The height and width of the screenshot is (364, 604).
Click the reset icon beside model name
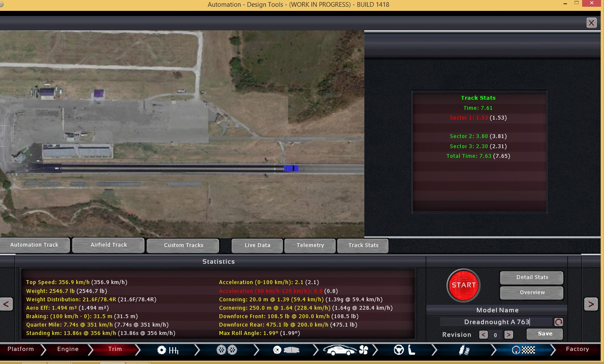point(559,322)
